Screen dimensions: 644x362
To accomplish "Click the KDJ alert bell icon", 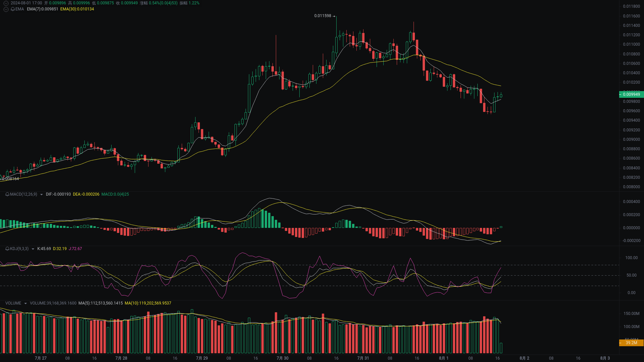I will coord(7,249).
